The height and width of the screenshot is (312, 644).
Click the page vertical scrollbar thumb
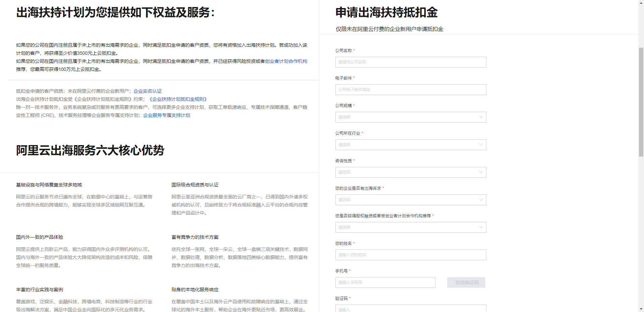click(641, 102)
